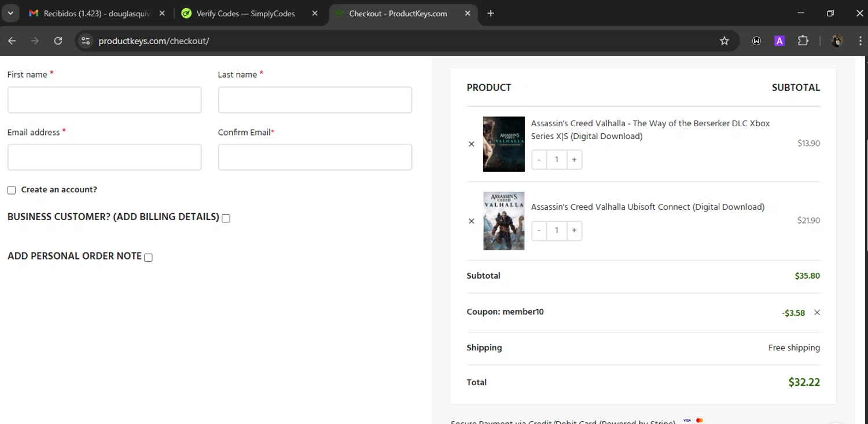Remove Berserker DLC item from order
The image size is (868, 424).
471,144
